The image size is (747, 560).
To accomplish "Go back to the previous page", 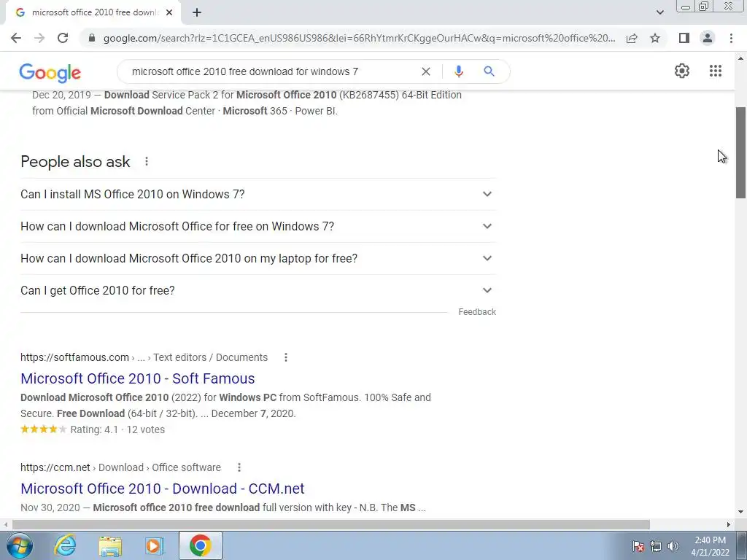I will [16, 38].
